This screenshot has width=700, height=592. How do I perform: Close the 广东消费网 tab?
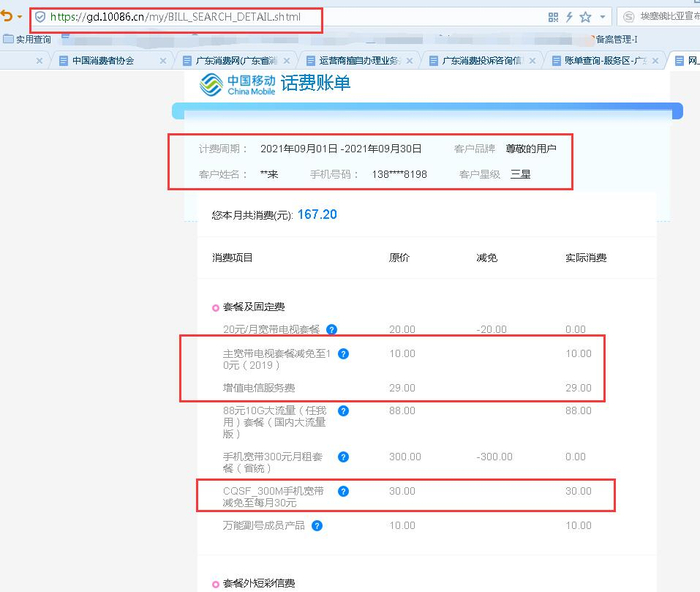coord(287,61)
